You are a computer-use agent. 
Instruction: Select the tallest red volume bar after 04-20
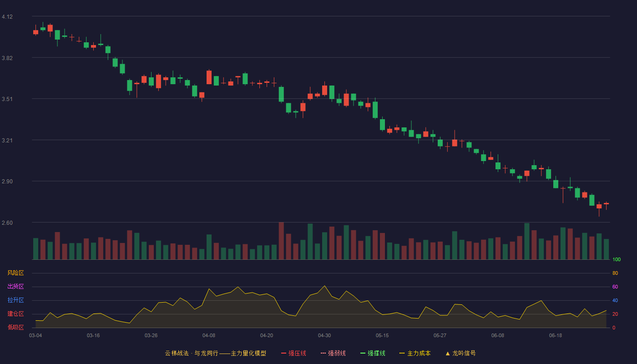click(281, 241)
